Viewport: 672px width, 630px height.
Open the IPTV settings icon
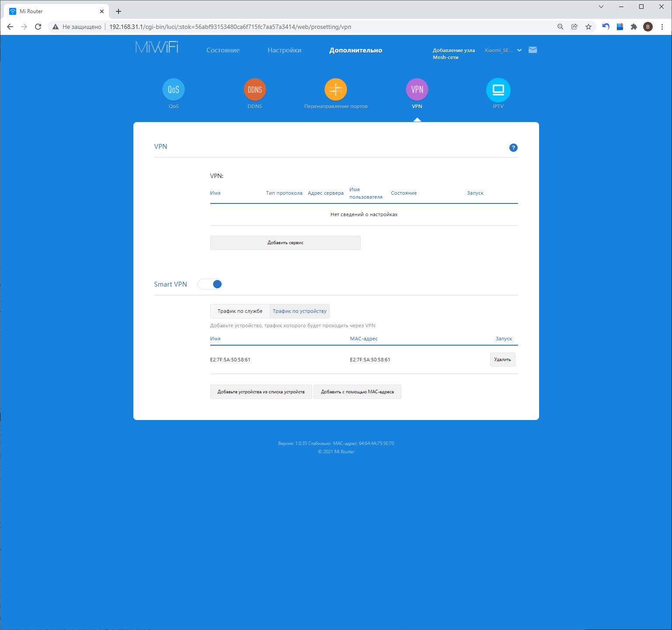pyautogui.click(x=498, y=90)
